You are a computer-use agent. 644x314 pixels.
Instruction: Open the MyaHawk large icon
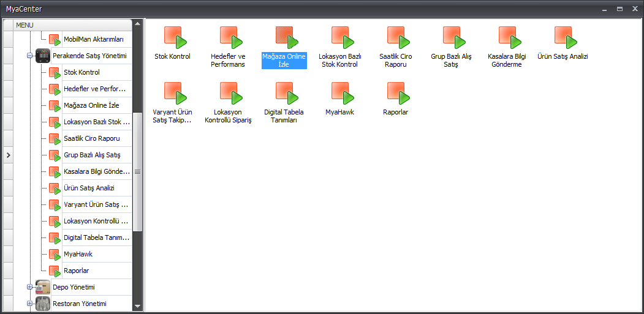(343, 93)
